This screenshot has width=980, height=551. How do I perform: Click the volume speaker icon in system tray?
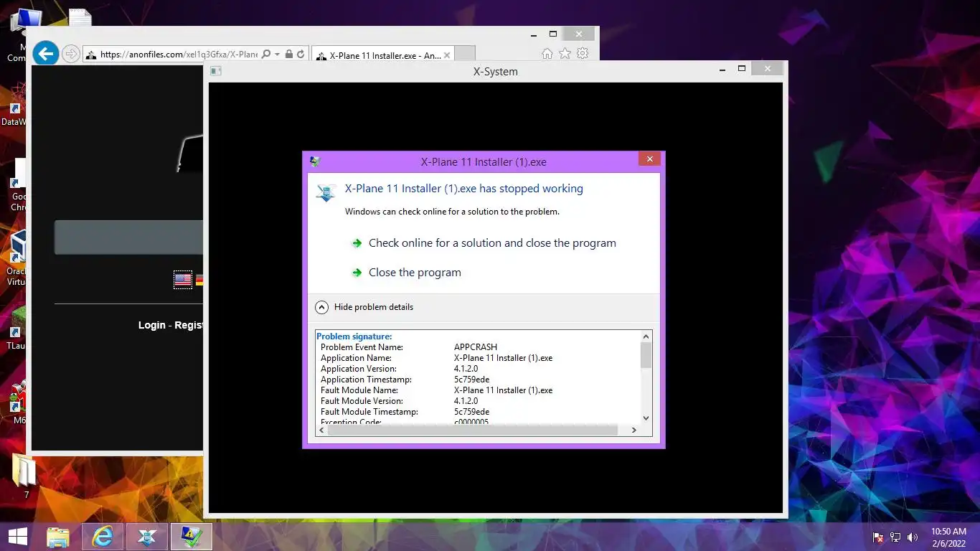(x=913, y=537)
